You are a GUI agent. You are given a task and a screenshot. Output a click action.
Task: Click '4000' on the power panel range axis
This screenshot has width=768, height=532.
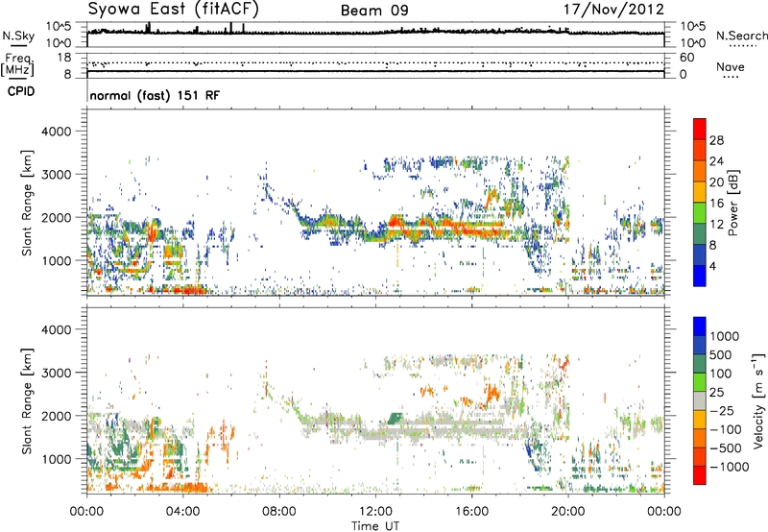tap(56, 132)
